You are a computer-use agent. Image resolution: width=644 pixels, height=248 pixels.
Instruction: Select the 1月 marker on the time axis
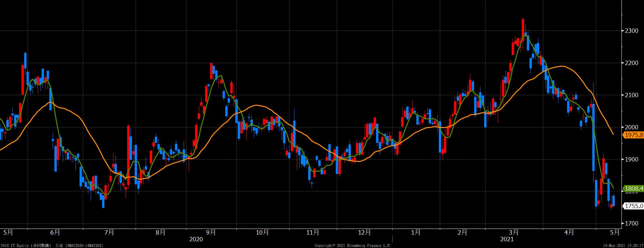point(416,232)
